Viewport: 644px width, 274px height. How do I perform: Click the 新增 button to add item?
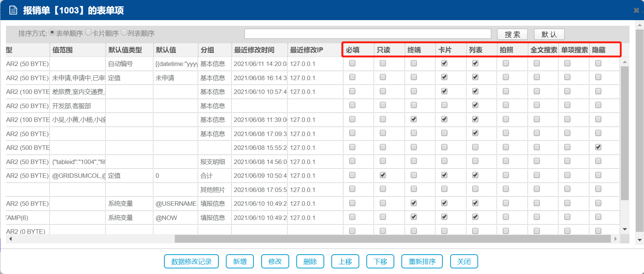pyautogui.click(x=240, y=261)
